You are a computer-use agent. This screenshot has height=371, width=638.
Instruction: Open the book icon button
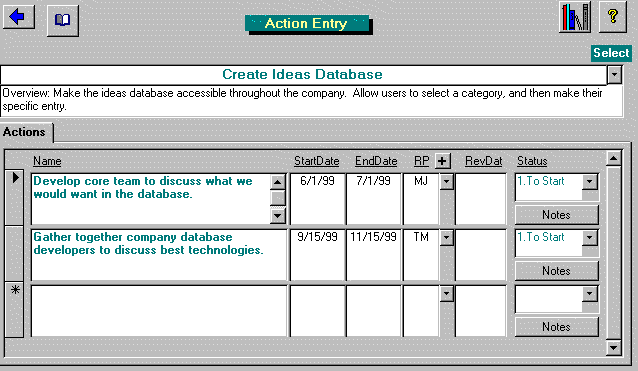[63, 20]
